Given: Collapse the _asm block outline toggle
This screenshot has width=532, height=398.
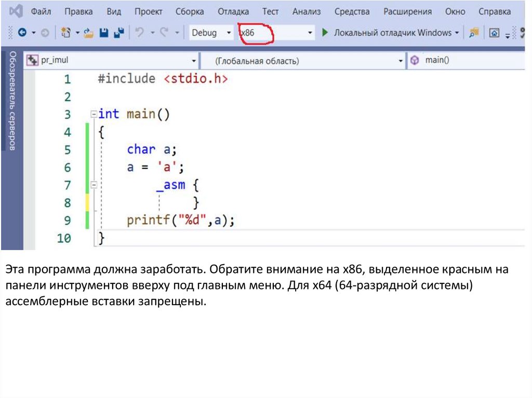Looking at the screenshot, I should pyautogui.click(x=94, y=185).
